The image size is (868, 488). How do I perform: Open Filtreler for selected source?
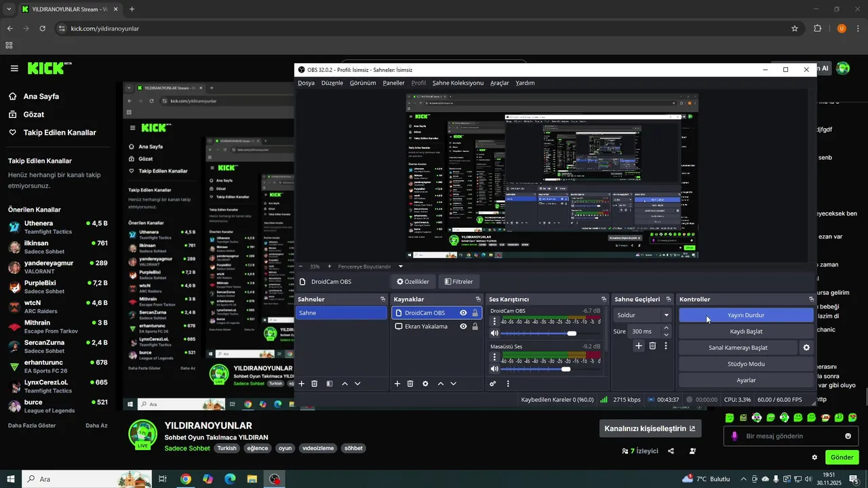point(459,281)
